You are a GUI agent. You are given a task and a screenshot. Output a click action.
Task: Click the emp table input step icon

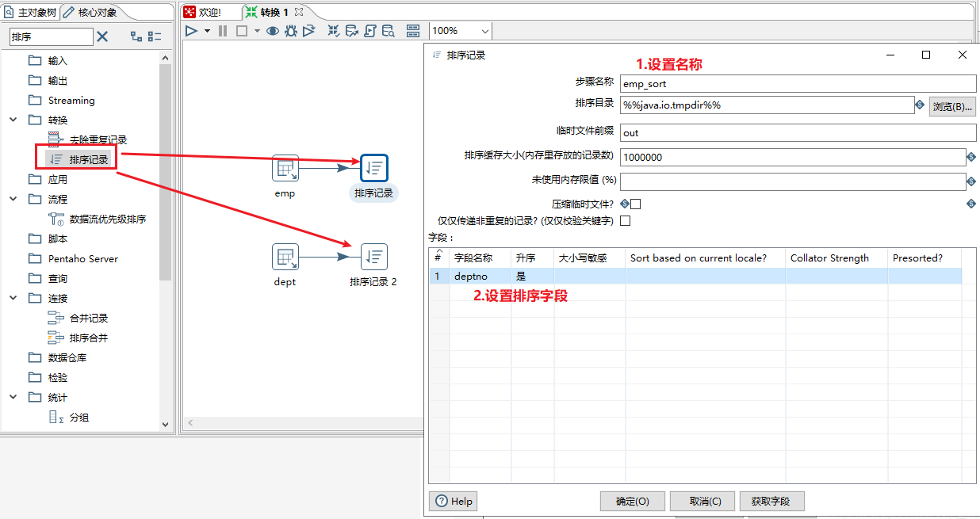(x=285, y=168)
